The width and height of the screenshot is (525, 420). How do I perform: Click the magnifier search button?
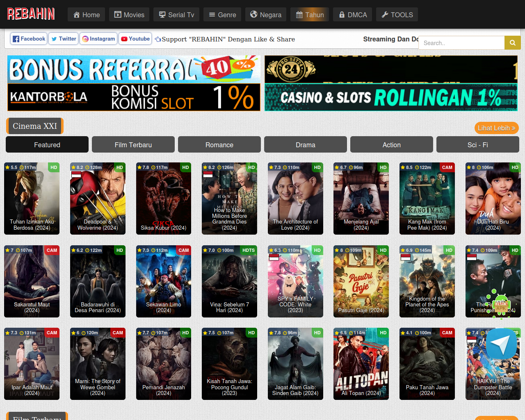point(513,43)
